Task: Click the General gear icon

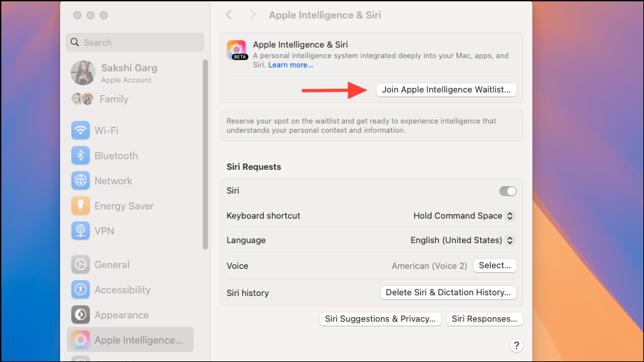Action: (81, 265)
